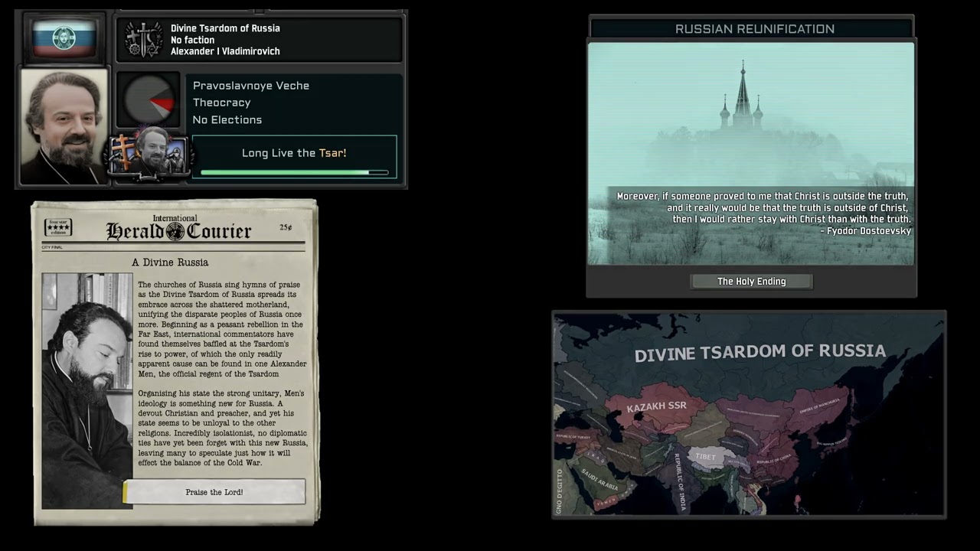The image size is (980, 551).
Task: Click 'Divine Tsardom of Russia' map label
Action: click(x=760, y=353)
